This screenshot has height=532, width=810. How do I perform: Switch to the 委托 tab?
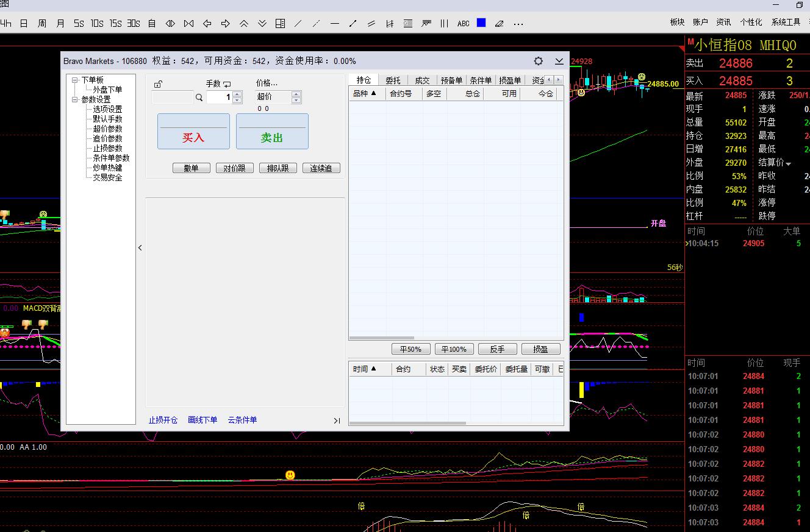point(393,80)
